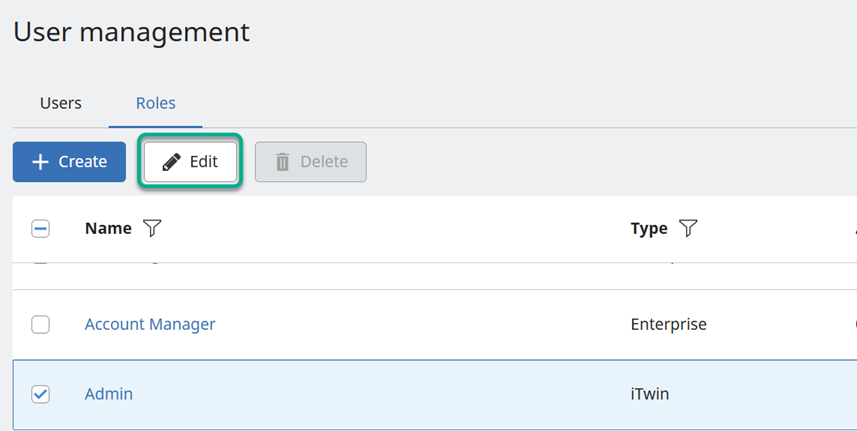Click the plus icon on Create button
857x431 pixels.
point(41,162)
